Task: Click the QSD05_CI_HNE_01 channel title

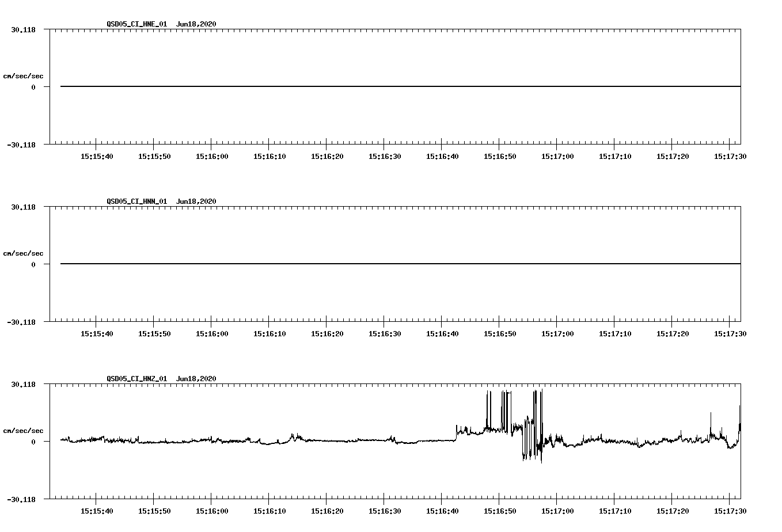Action: [137, 24]
